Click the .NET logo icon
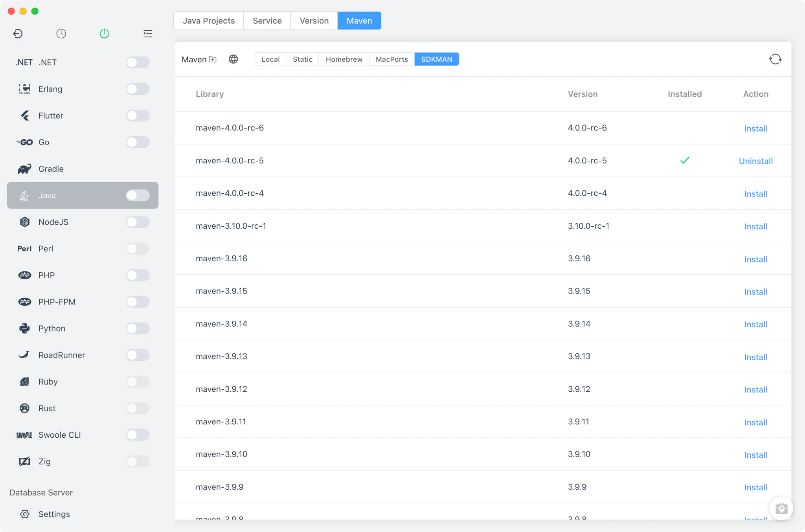Viewport: 805px width, 532px height. [x=24, y=62]
